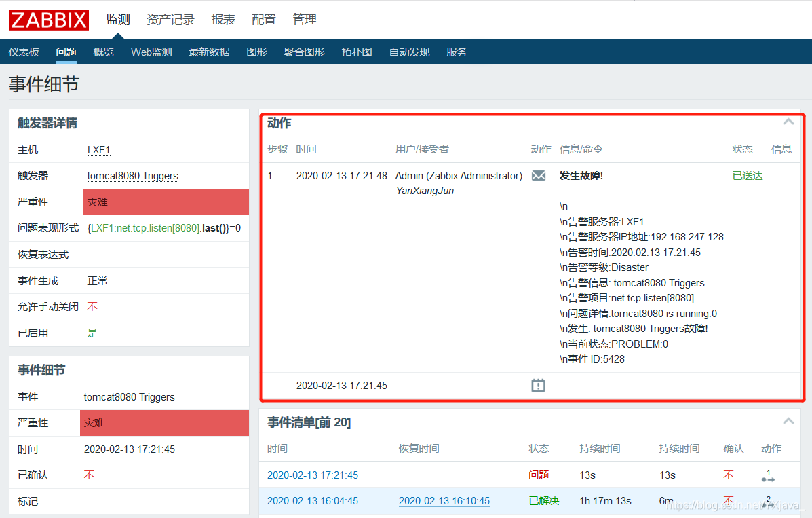Open 聚合图形 submenu
Screen dimensions: 812x518
pyautogui.click(x=305, y=52)
